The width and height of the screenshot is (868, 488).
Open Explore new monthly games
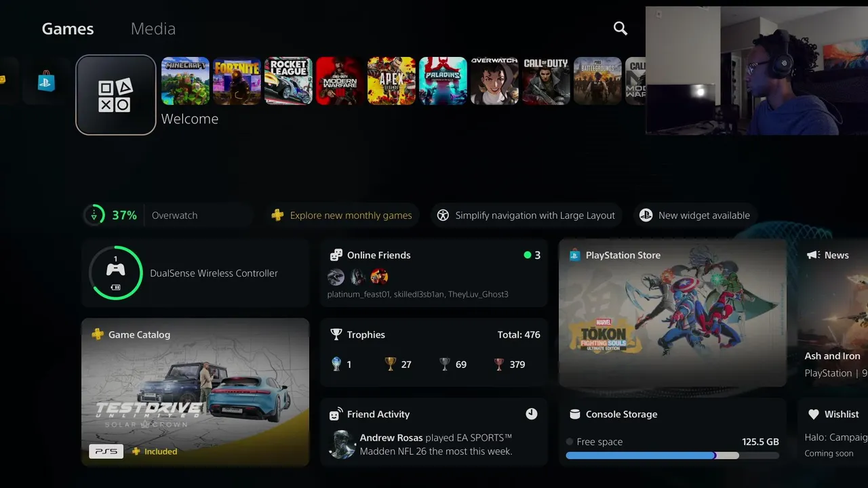342,216
